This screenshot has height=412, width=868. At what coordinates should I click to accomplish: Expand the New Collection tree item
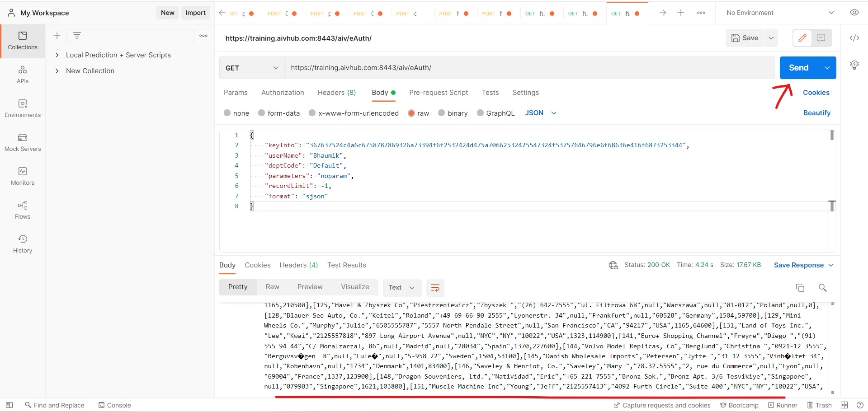pyautogui.click(x=57, y=71)
